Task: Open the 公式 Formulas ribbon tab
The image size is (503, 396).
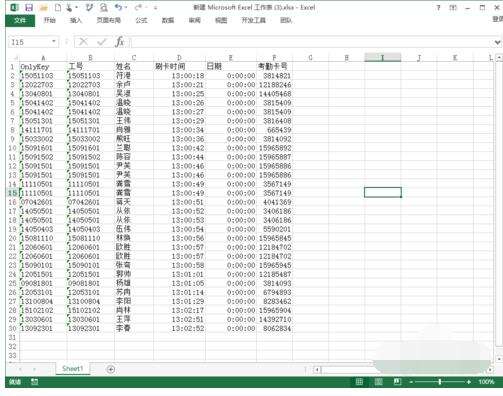Action: click(x=141, y=20)
